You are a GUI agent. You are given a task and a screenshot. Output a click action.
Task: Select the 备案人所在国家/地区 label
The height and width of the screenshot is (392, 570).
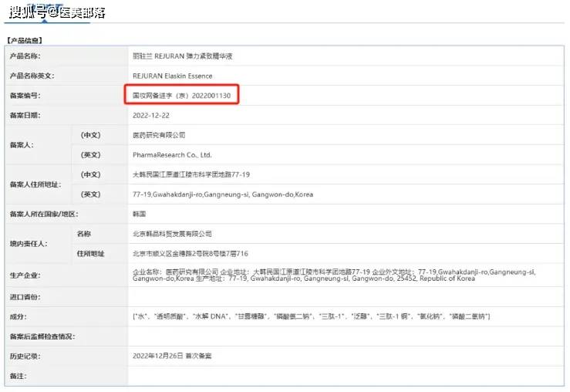point(44,214)
